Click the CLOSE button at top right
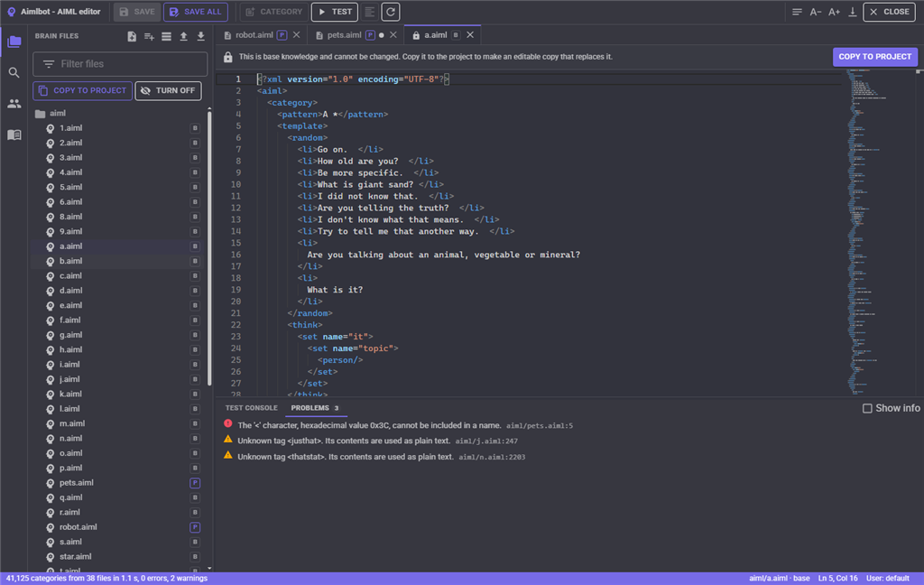The height and width of the screenshot is (585, 924). pyautogui.click(x=889, y=12)
